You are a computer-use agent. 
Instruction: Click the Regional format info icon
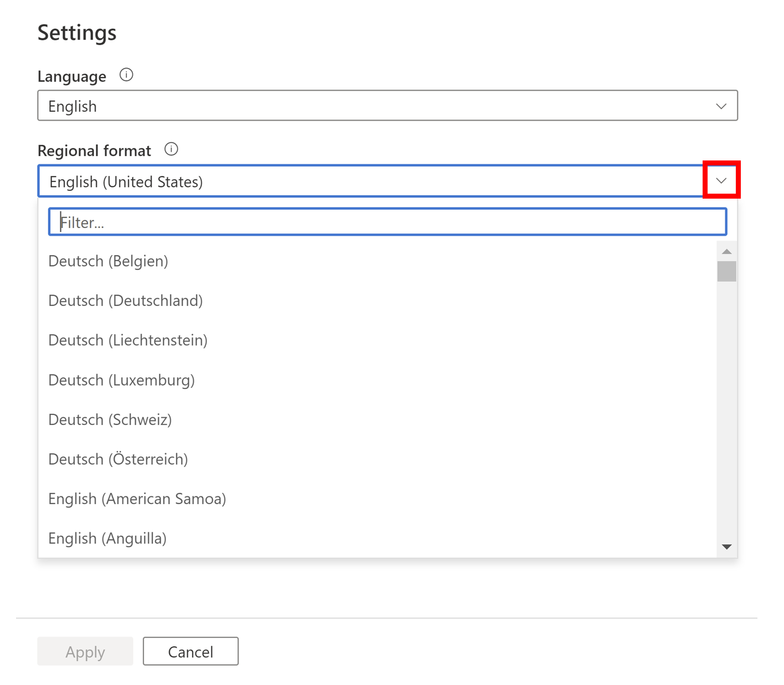(x=171, y=149)
